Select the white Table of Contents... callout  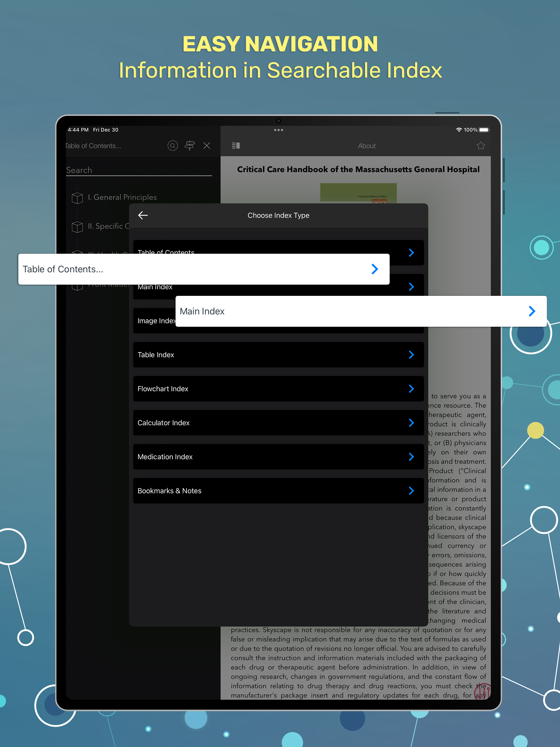tap(204, 269)
